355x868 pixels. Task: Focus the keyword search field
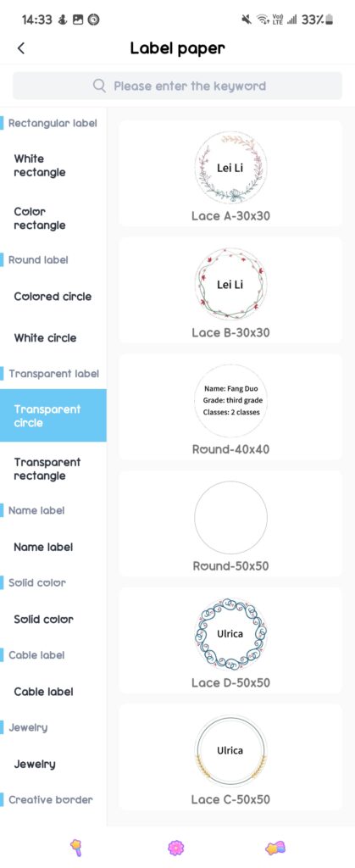coord(178,86)
